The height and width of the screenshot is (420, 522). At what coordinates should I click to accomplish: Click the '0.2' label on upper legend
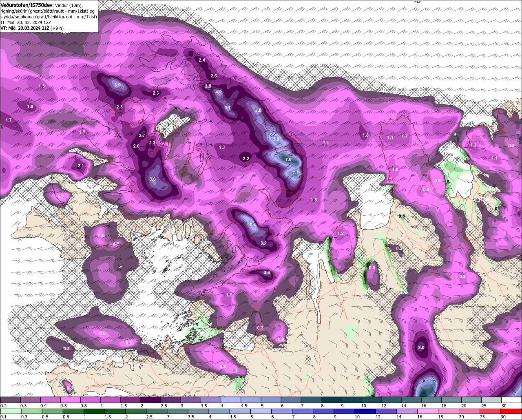coord(4,406)
